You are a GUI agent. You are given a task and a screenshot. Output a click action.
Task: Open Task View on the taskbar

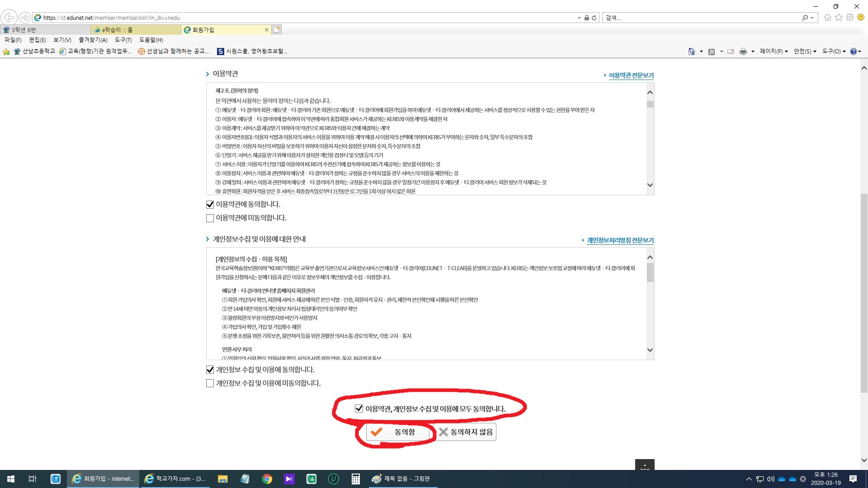(x=33, y=479)
